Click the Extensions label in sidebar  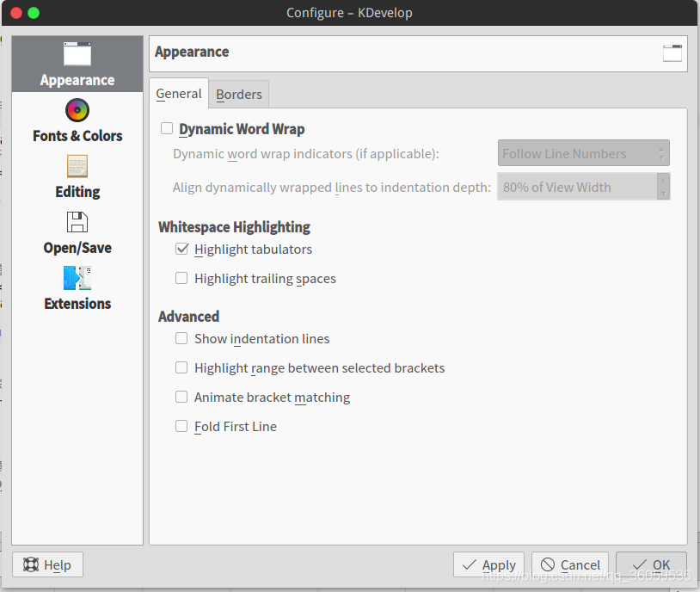[x=77, y=304]
